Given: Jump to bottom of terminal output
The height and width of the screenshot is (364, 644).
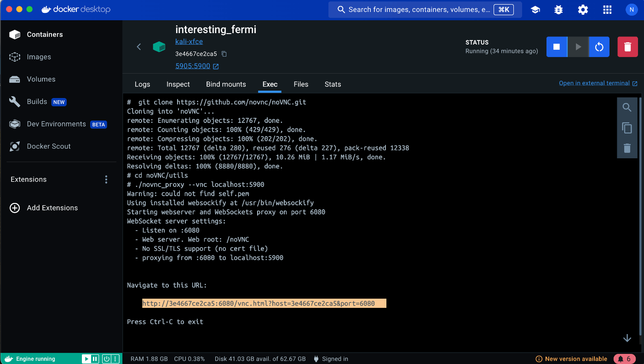Looking at the screenshot, I should pyautogui.click(x=627, y=338).
